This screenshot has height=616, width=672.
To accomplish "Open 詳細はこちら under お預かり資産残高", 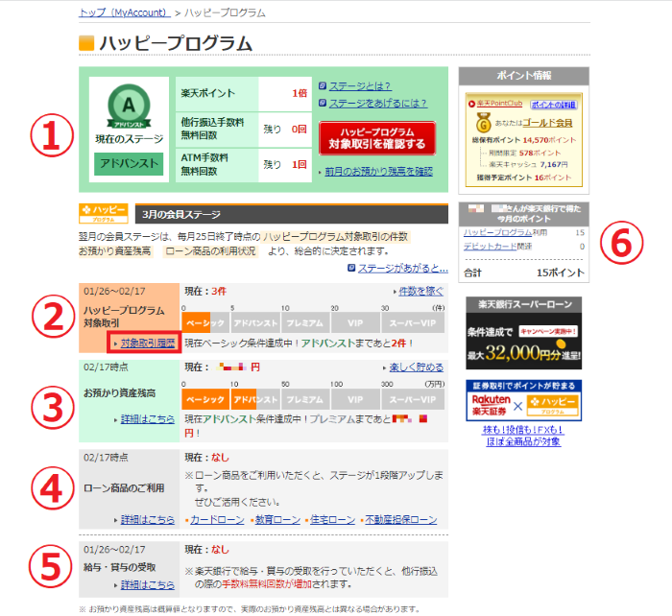I will (148, 419).
